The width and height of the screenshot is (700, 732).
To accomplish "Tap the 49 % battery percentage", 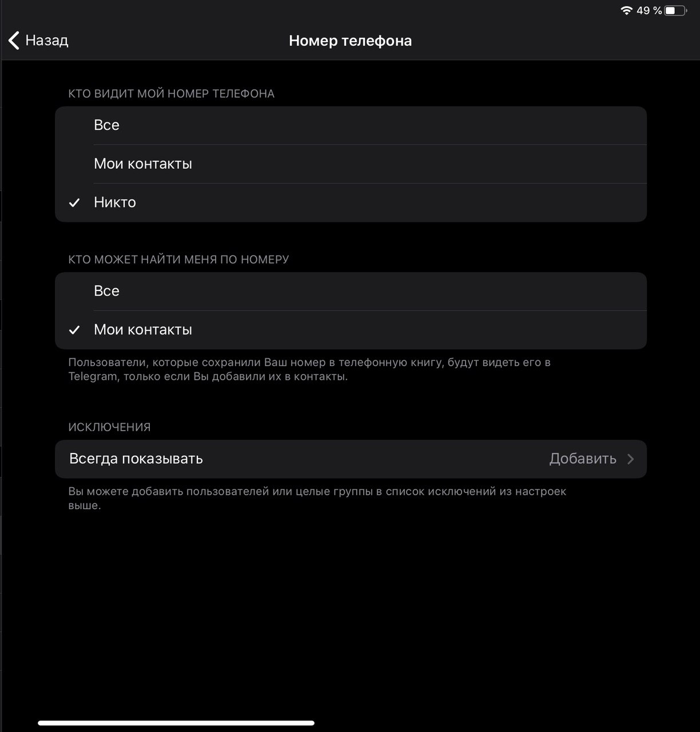I will (x=649, y=10).
